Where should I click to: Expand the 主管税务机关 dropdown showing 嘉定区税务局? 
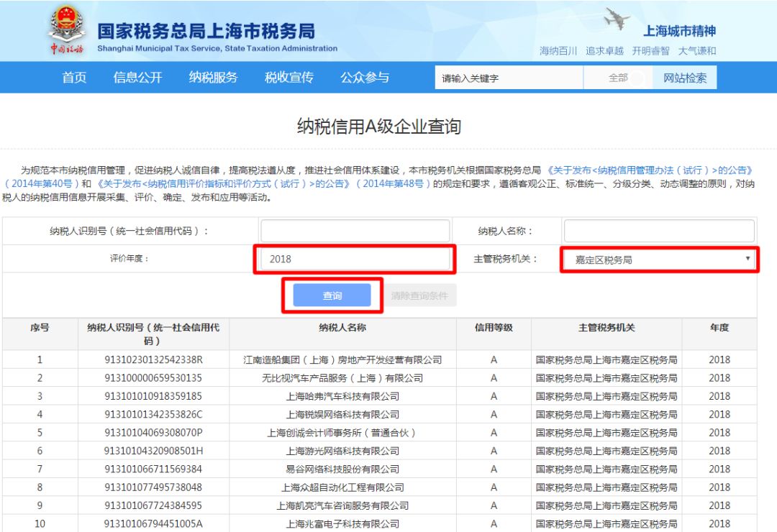658,260
